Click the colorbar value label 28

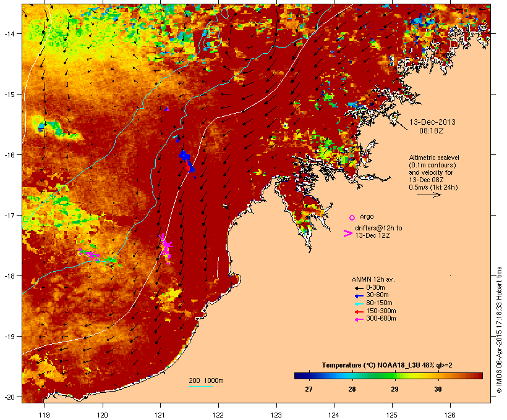pos(352,389)
